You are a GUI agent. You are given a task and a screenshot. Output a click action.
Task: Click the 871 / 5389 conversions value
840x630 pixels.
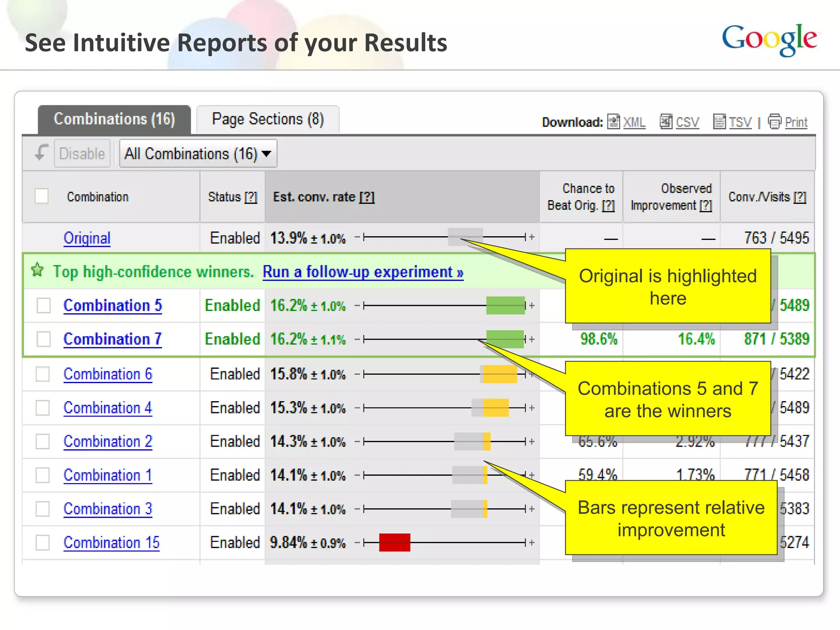pyautogui.click(x=776, y=339)
